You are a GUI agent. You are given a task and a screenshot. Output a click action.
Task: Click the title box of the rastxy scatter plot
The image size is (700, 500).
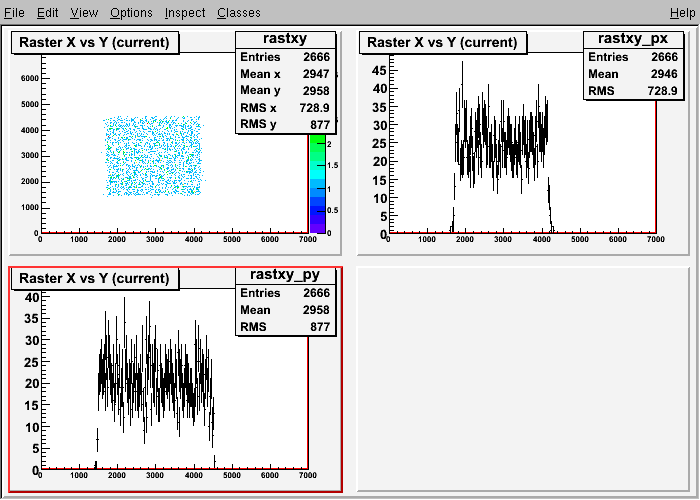pos(95,42)
